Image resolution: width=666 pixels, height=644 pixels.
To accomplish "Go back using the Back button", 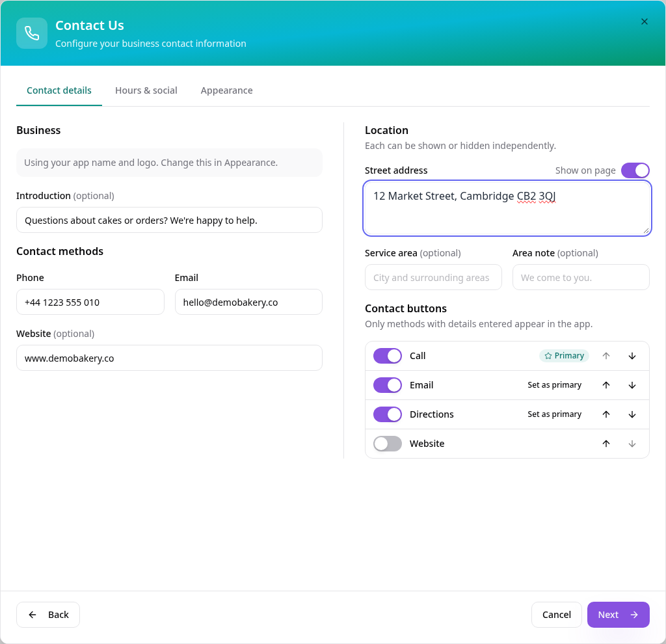I will pyautogui.click(x=48, y=615).
